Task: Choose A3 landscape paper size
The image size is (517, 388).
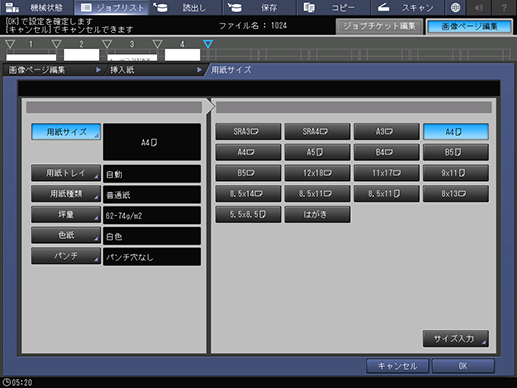Action: pos(387,132)
